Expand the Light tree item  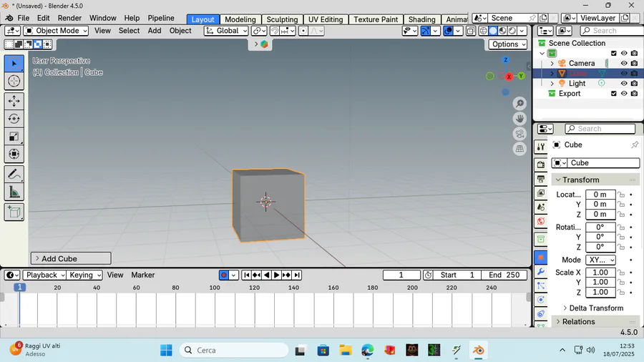tap(552, 83)
